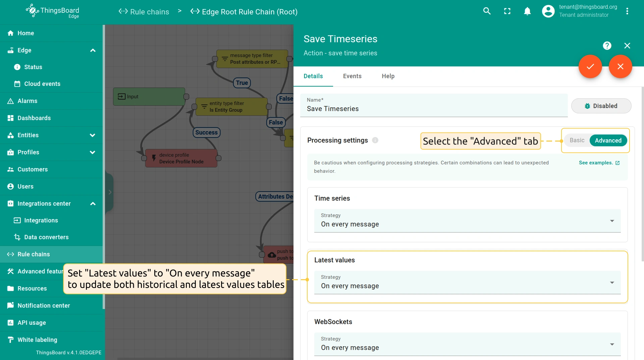Select the Advanced processing settings option
The image size is (644, 360).
[x=608, y=140]
